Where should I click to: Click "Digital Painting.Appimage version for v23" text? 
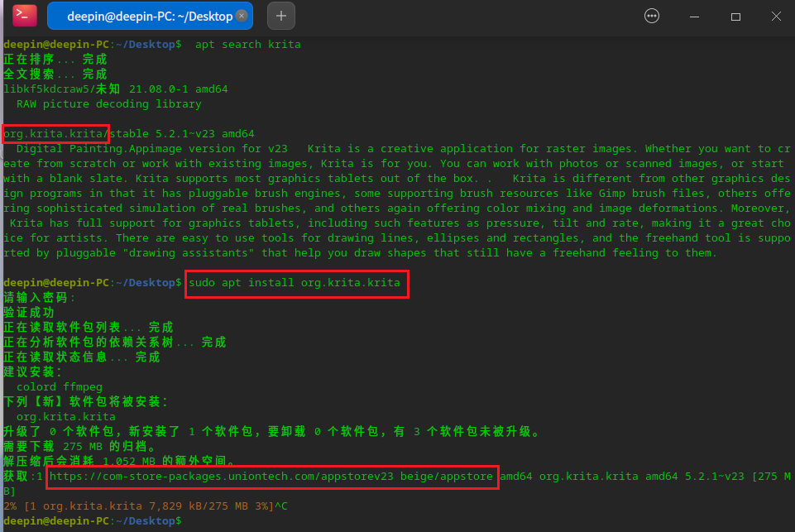(x=151, y=149)
